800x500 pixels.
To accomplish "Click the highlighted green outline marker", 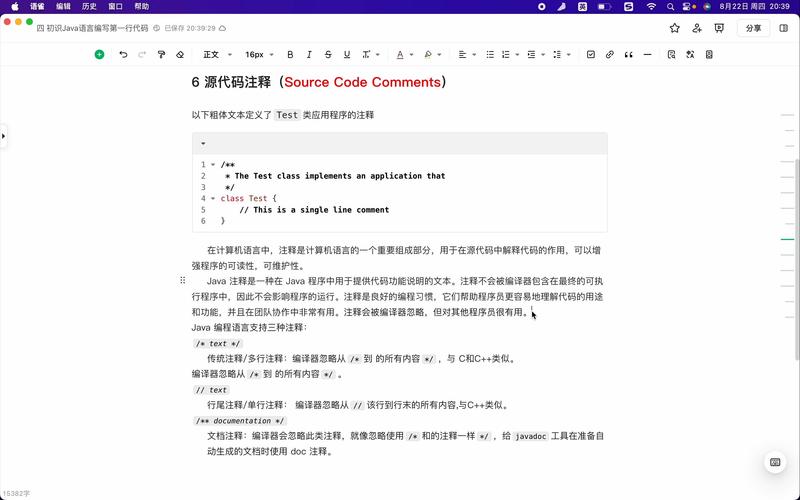I will (787, 239).
